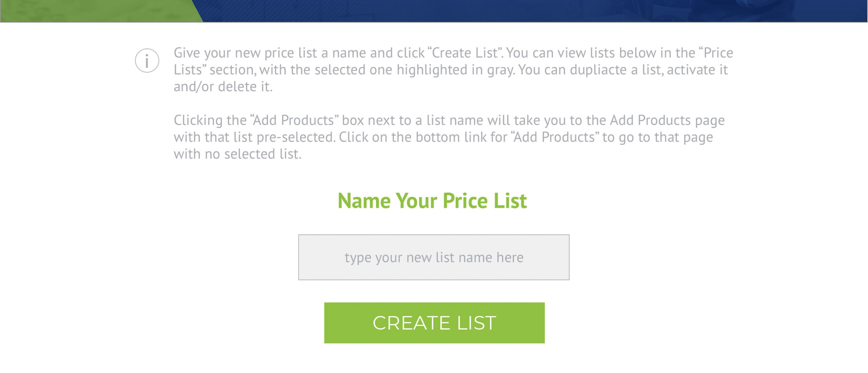Click the misspelled word dupliacte in instructions
Image resolution: width=868 pixels, height=373 pixels.
[598, 70]
